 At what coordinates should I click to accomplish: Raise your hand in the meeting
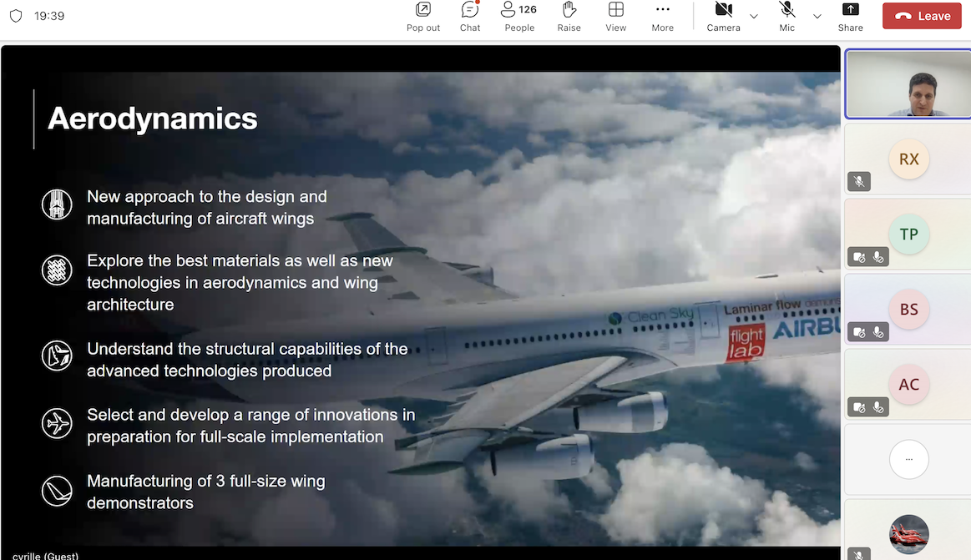(x=569, y=16)
